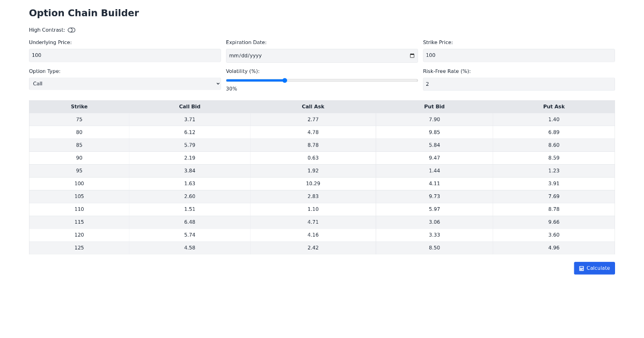Select the Strike column header
Viewport: 644px width, 338px height.
coord(79,107)
